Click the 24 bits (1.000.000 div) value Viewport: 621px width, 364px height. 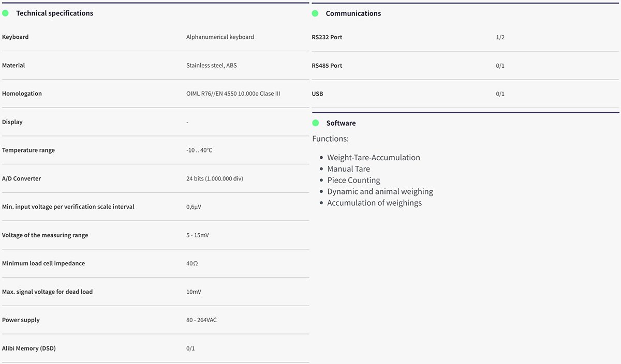pyautogui.click(x=214, y=178)
